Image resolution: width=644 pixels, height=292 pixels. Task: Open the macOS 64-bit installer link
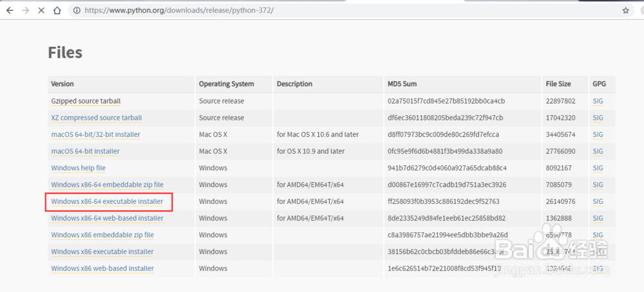click(86, 151)
